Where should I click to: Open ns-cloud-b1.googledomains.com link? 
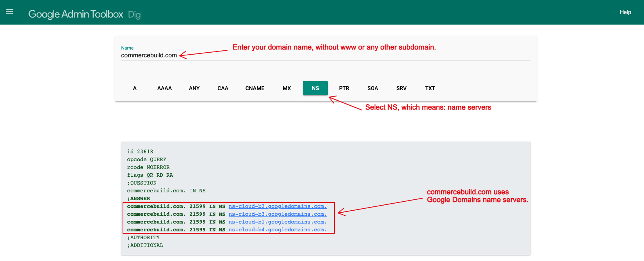point(278,222)
